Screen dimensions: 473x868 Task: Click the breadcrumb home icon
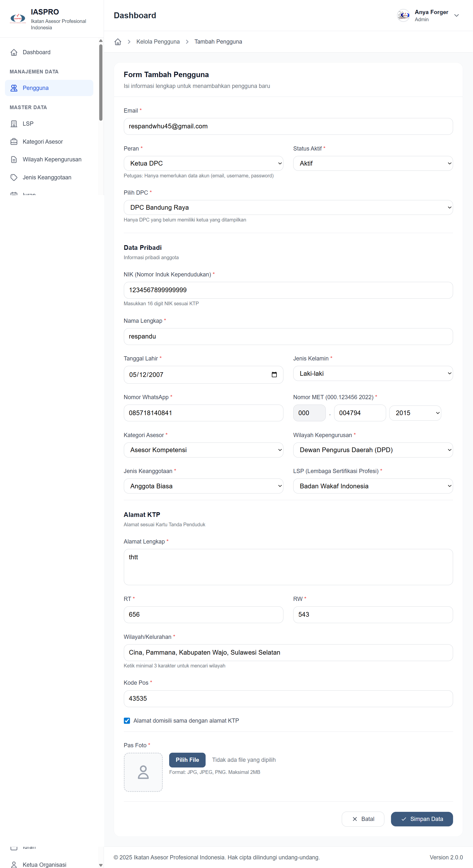pos(118,41)
